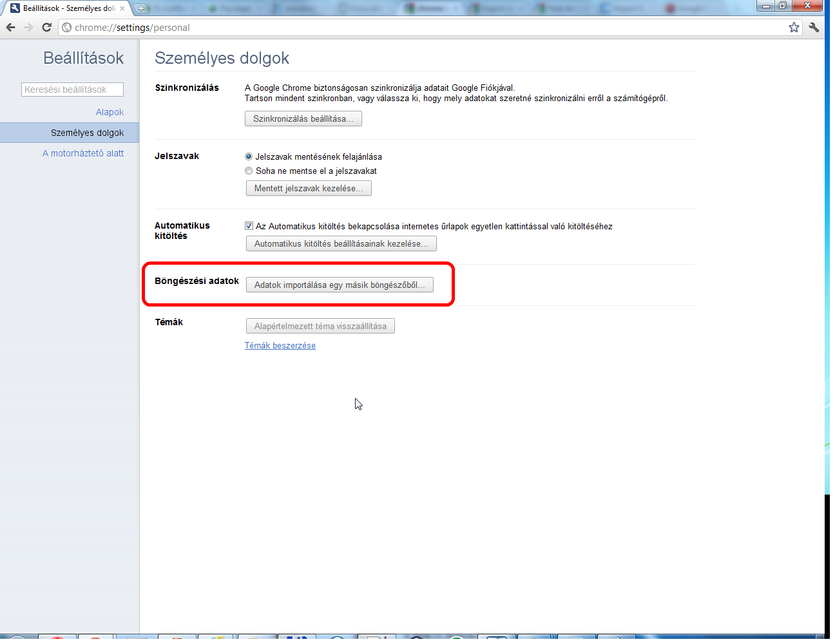
Task: Select Jelszavak mentésének felajánlása option
Action: coord(249,156)
